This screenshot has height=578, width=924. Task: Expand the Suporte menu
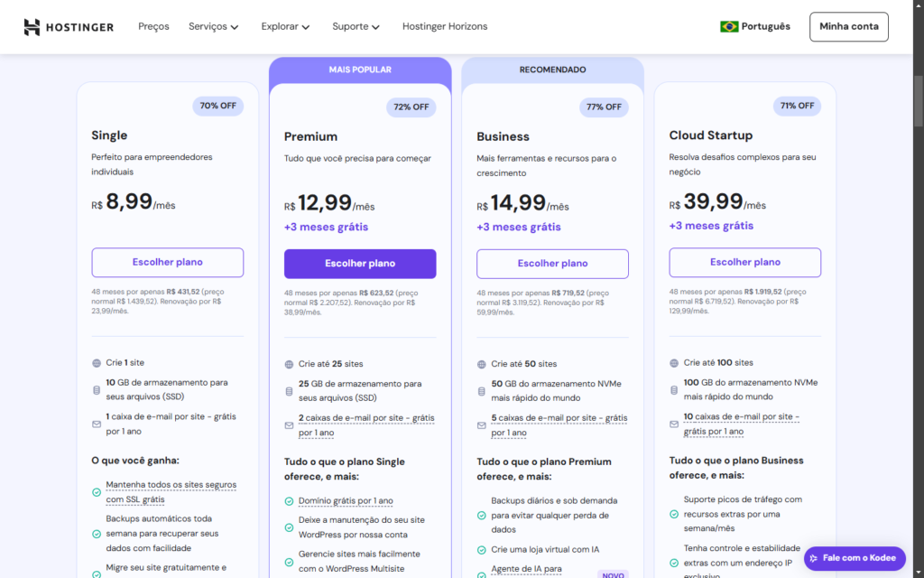(x=356, y=27)
